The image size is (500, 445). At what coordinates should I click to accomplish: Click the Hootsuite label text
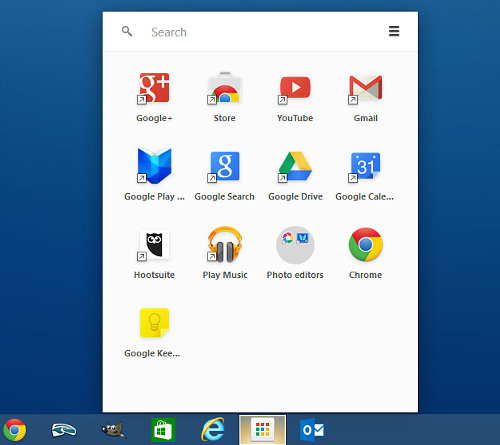click(x=154, y=275)
